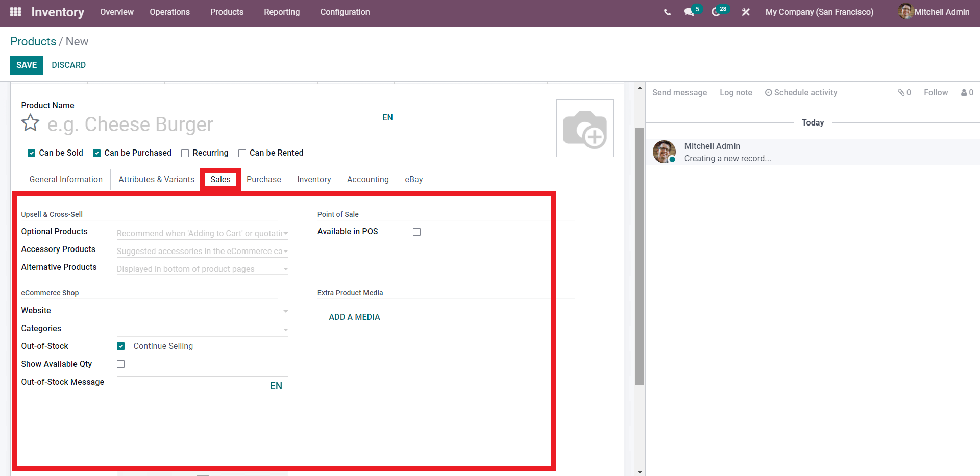Switch to General Information tab

(66, 180)
